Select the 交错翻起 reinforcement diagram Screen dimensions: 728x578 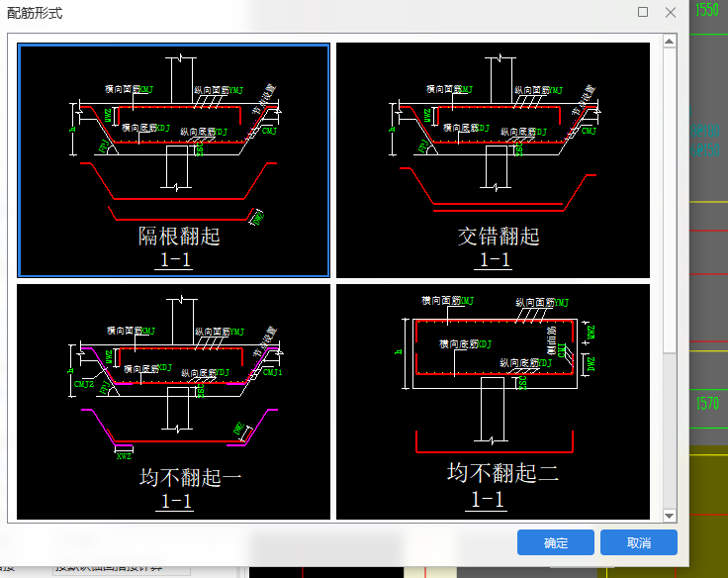(493, 160)
